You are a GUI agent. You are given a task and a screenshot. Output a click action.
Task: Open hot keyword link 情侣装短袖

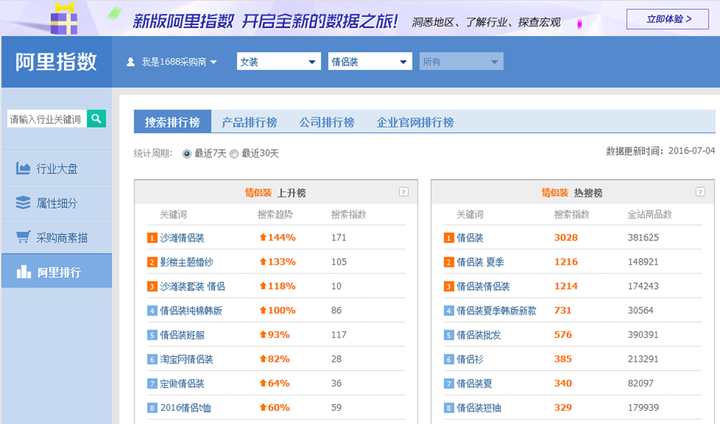(x=478, y=408)
